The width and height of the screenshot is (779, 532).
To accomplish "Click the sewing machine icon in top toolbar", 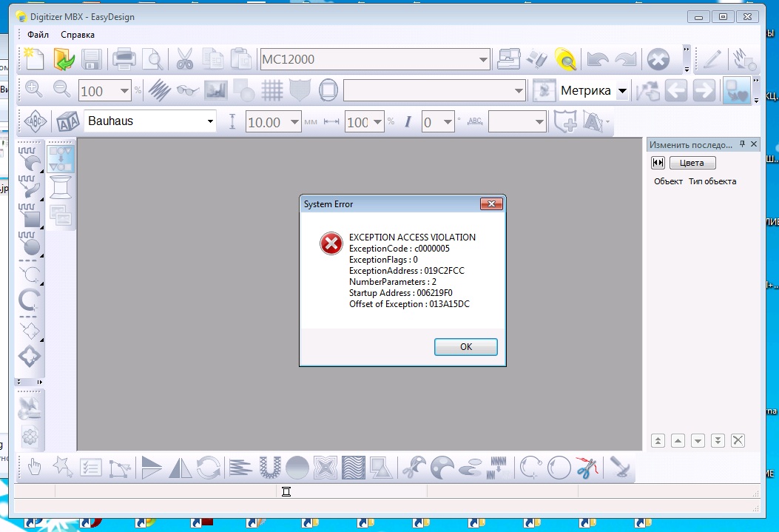I will pos(508,59).
